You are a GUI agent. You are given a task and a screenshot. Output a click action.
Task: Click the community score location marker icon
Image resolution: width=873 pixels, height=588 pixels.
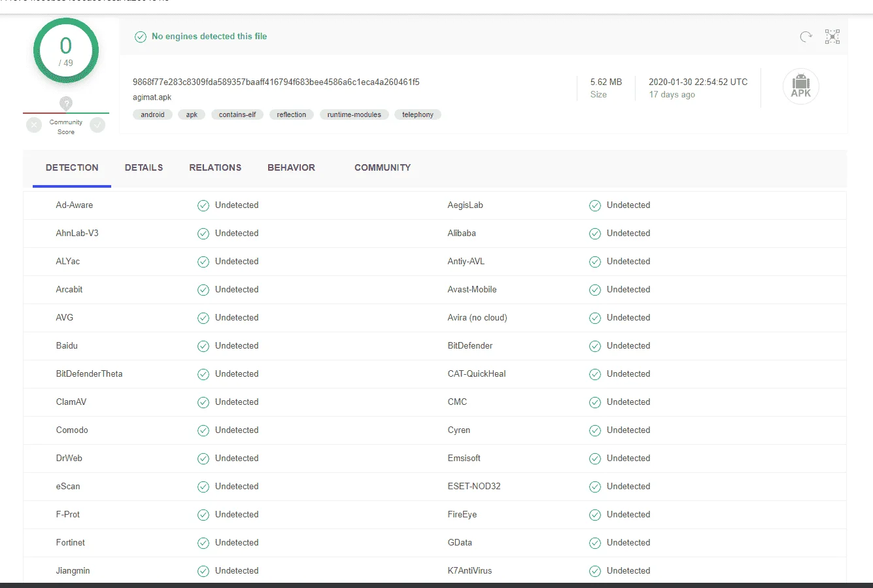pos(66,103)
